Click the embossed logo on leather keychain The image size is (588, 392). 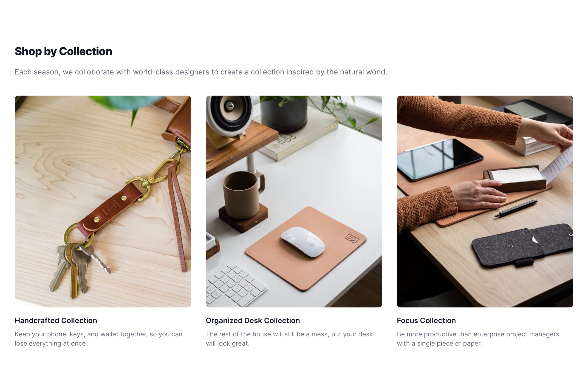110,207
